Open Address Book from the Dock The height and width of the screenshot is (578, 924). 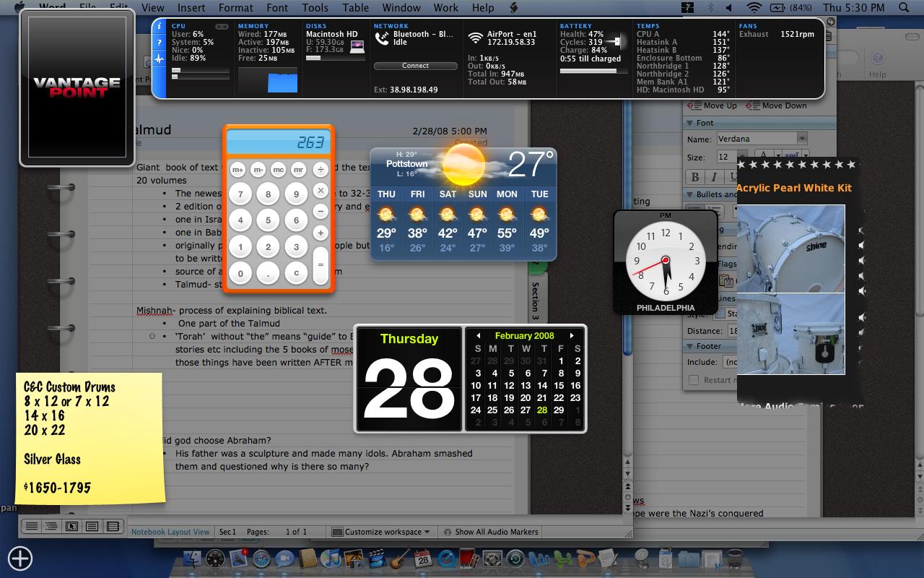pyautogui.click(x=308, y=558)
